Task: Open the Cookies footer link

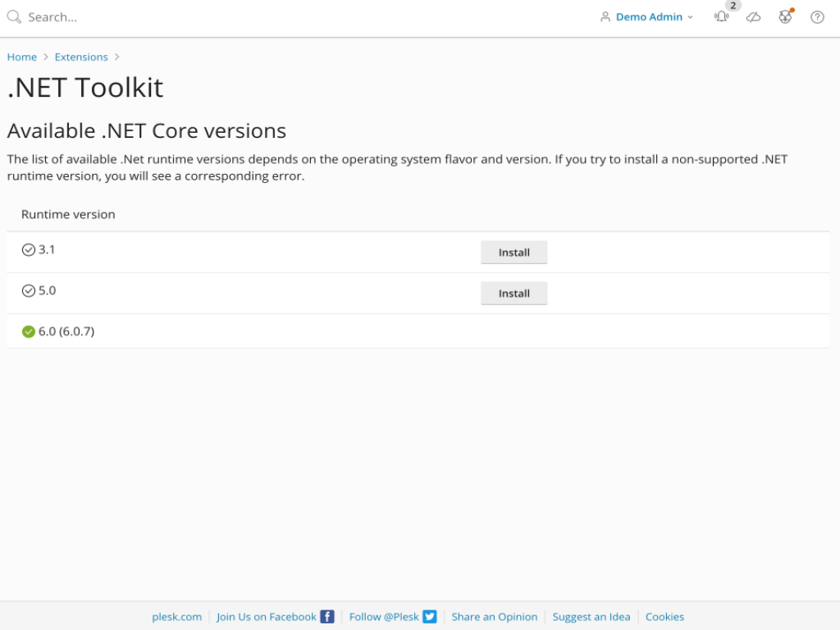Action: pyautogui.click(x=664, y=617)
